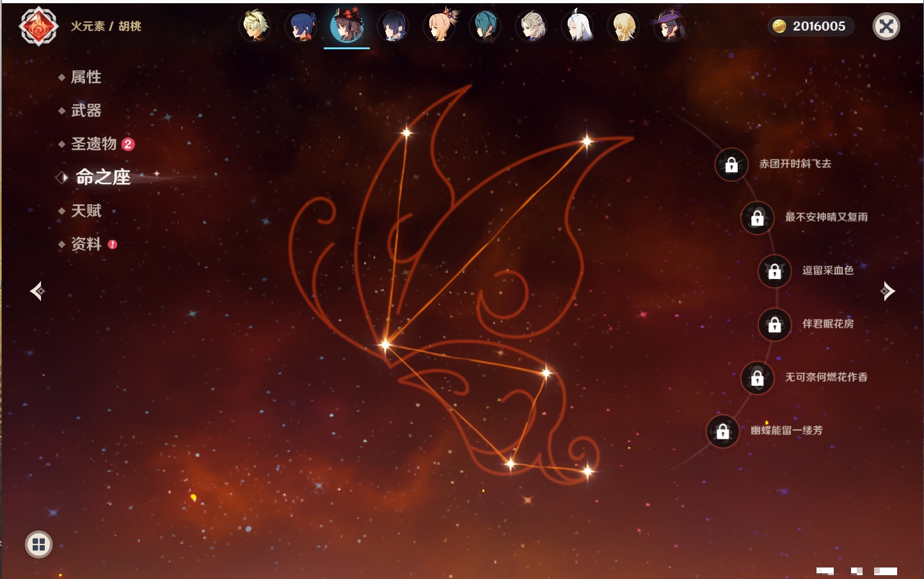Click the Mora balance 2016005
Image resolution: width=924 pixels, height=579 pixels.
[811, 26]
